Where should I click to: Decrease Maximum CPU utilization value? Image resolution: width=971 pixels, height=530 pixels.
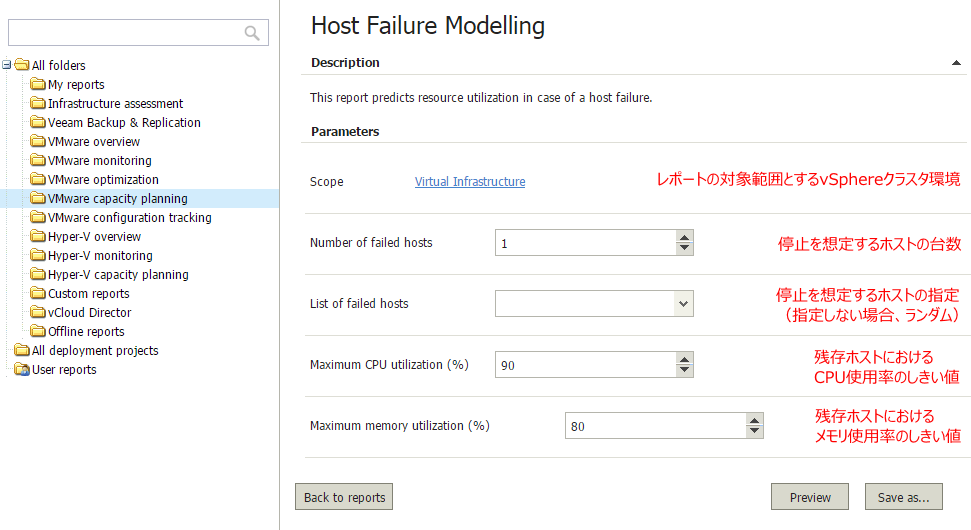click(x=684, y=370)
